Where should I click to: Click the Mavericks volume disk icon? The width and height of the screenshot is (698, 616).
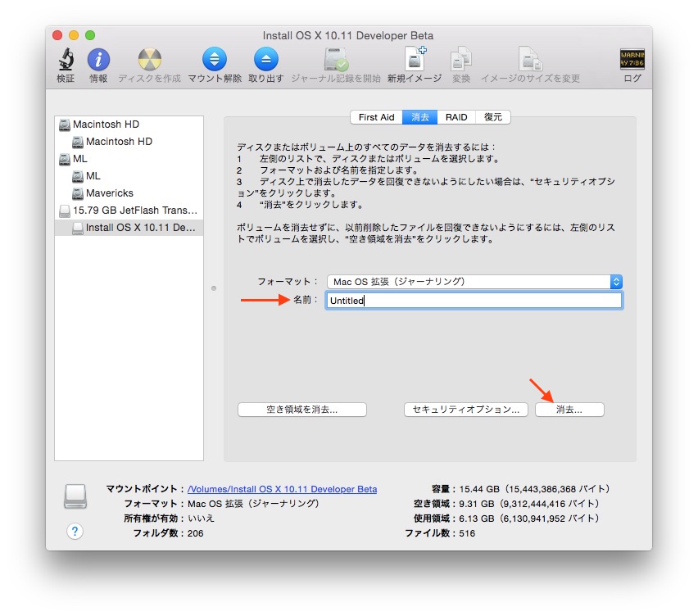(78, 193)
